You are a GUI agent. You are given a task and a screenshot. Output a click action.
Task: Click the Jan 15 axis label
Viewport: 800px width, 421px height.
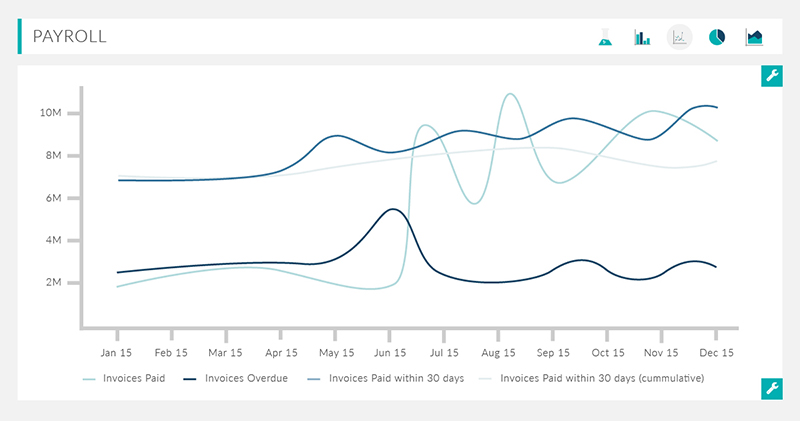pyautogui.click(x=116, y=353)
